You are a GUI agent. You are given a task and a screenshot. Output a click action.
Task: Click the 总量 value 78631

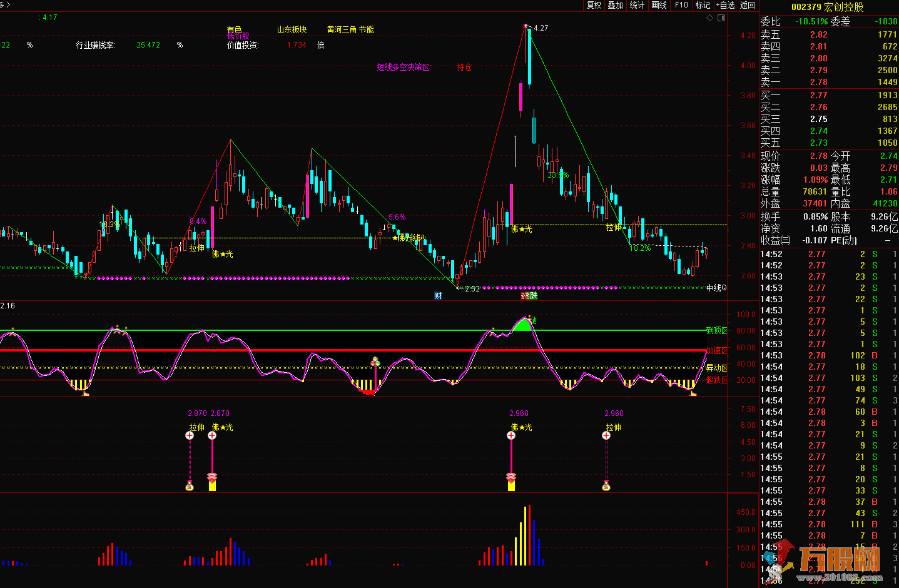[815, 191]
